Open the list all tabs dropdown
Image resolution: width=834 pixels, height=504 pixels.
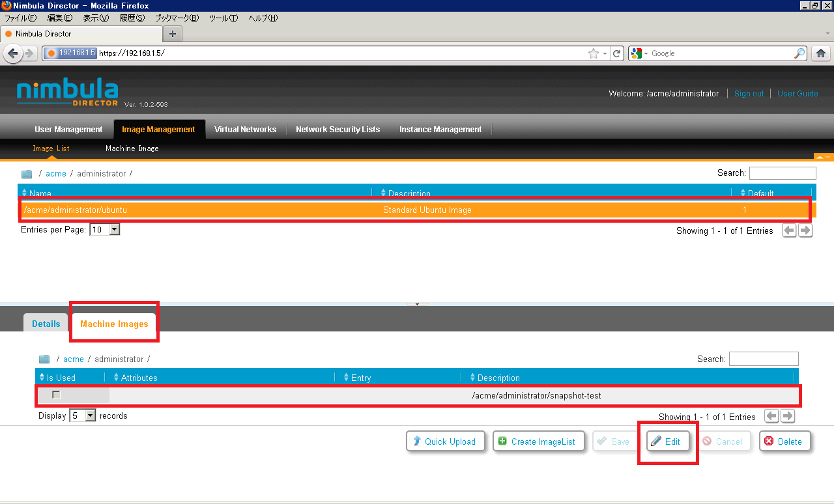[x=827, y=33]
